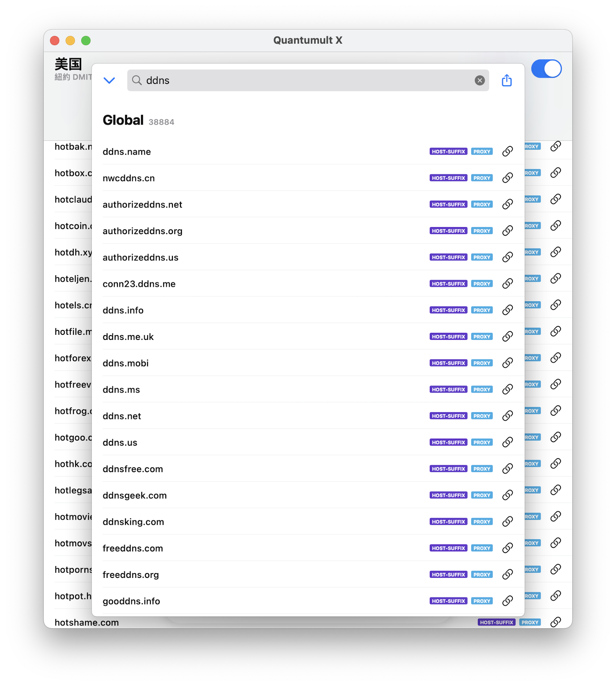Collapse the search panel with the blue chevron

(109, 80)
